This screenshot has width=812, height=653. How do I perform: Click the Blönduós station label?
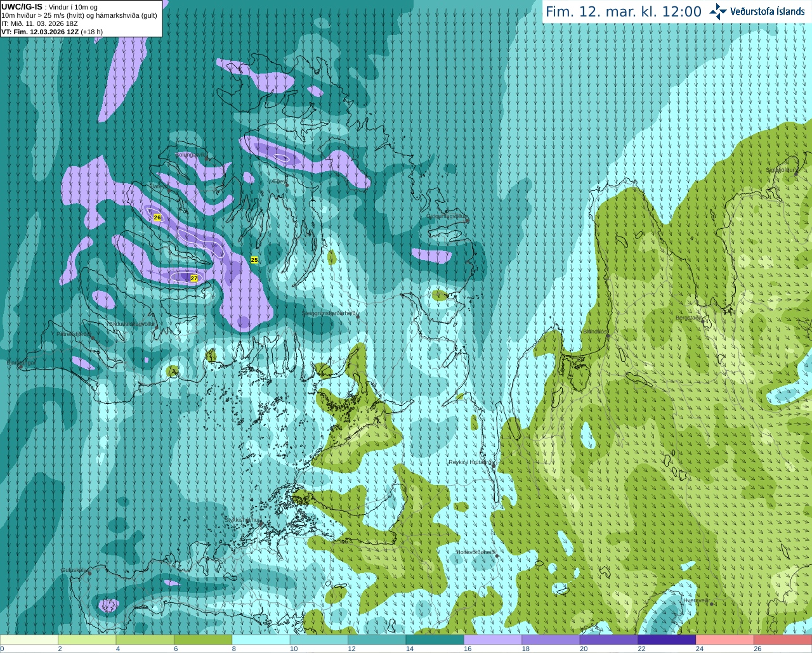point(595,332)
